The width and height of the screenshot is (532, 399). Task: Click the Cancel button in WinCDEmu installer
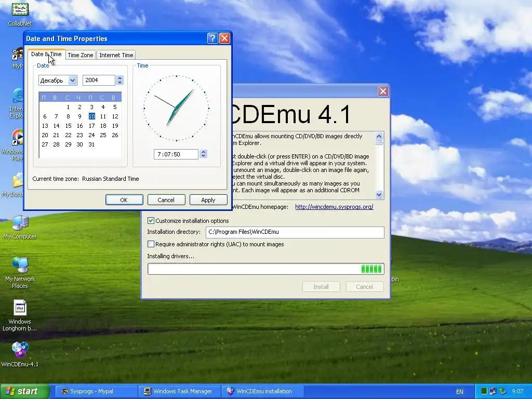364,287
